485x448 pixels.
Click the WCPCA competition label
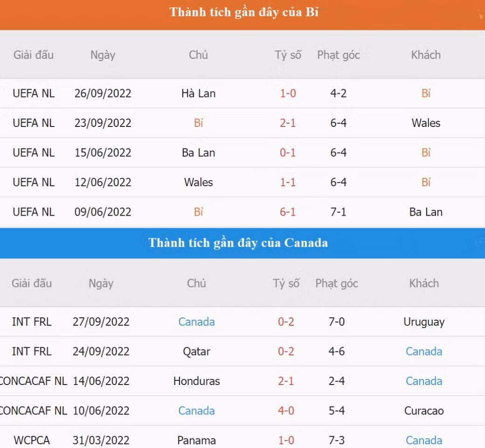coord(32,441)
